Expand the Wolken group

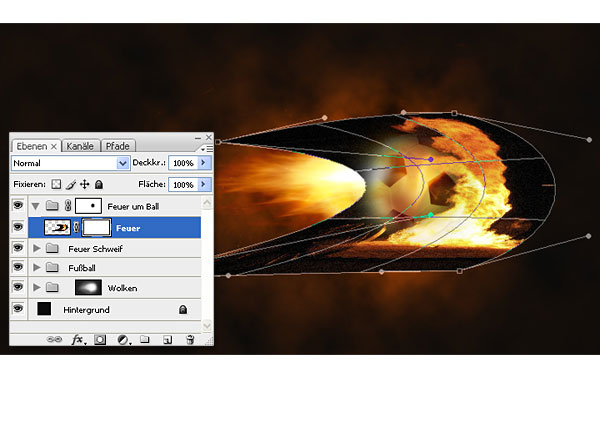tap(37, 287)
